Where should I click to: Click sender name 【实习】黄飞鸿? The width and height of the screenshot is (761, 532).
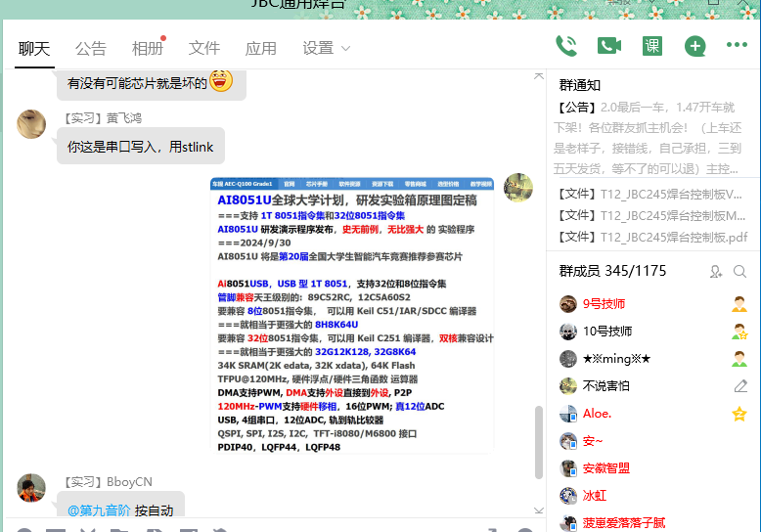[x=103, y=118]
